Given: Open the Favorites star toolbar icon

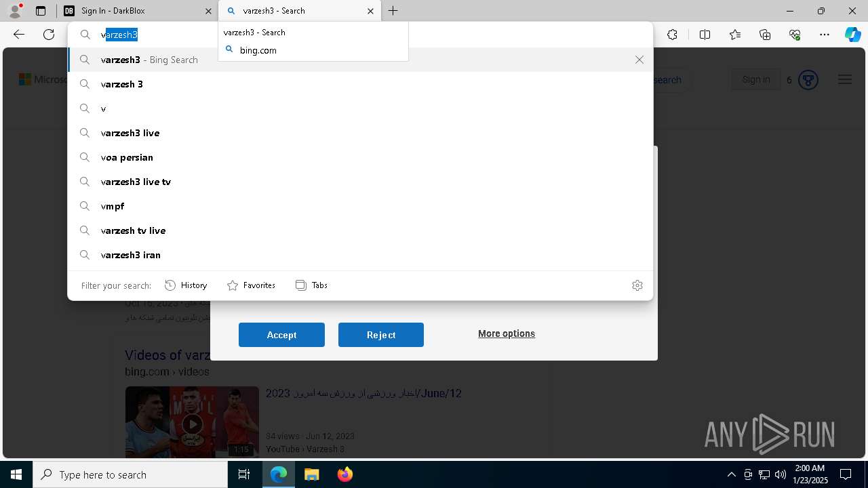Looking at the screenshot, I should tap(735, 35).
